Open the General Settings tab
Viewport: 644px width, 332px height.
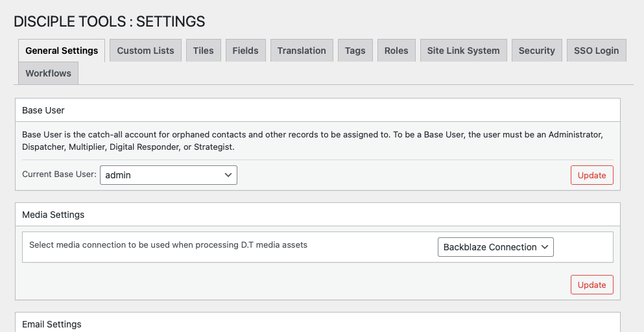(x=62, y=51)
